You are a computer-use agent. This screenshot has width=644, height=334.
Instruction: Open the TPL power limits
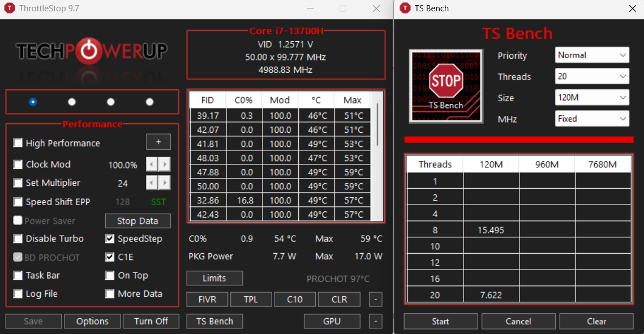pos(251,300)
